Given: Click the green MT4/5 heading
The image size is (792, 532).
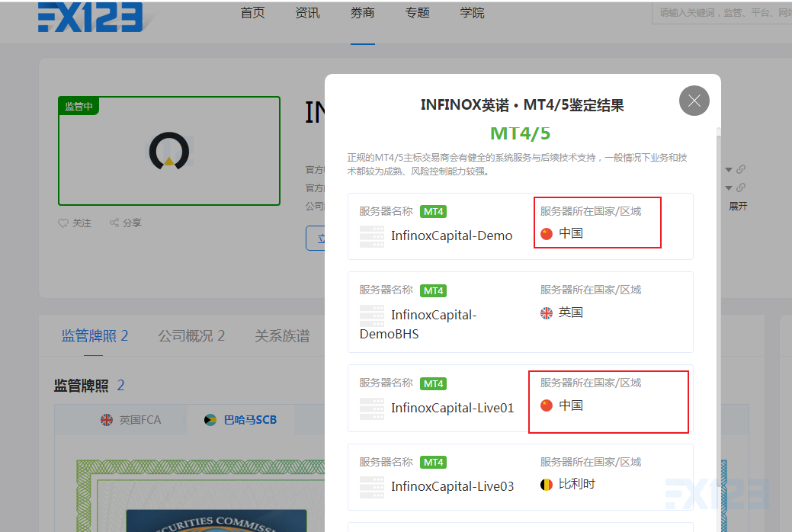Looking at the screenshot, I should coord(521,134).
